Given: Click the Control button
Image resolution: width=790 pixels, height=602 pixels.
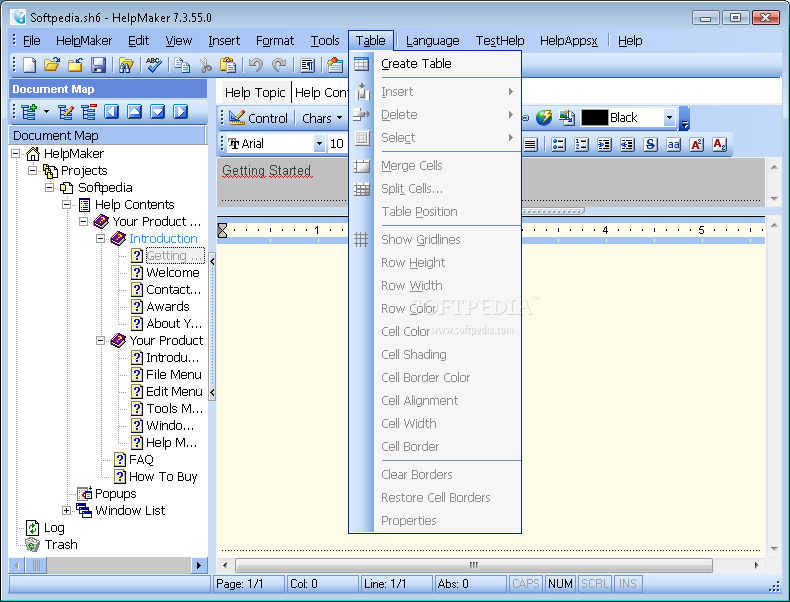Looking at the screenshot, I should tap(258, 118).
